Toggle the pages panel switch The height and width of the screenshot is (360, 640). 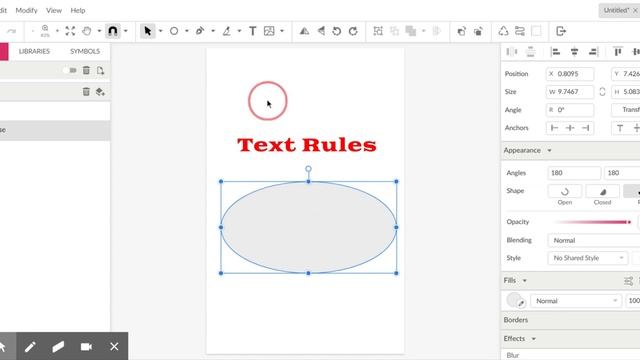70,70
